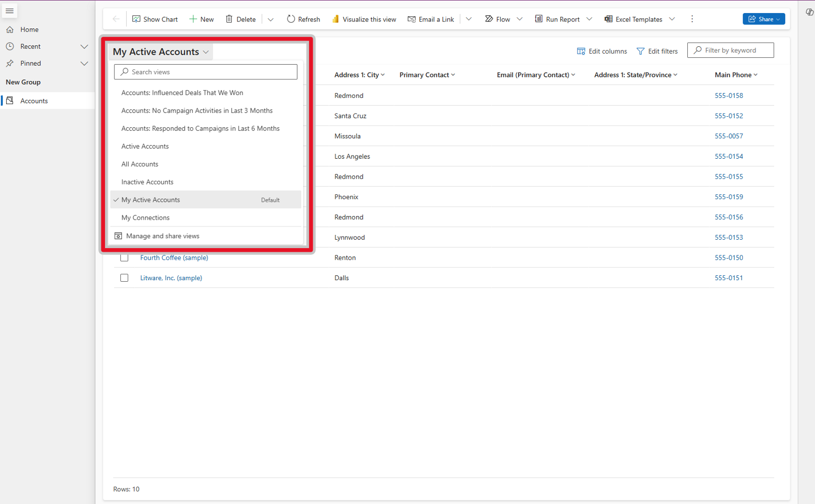Collapse the My Active Accounts view selector
This screenshot has width=815, height=504.
(161, 52)
